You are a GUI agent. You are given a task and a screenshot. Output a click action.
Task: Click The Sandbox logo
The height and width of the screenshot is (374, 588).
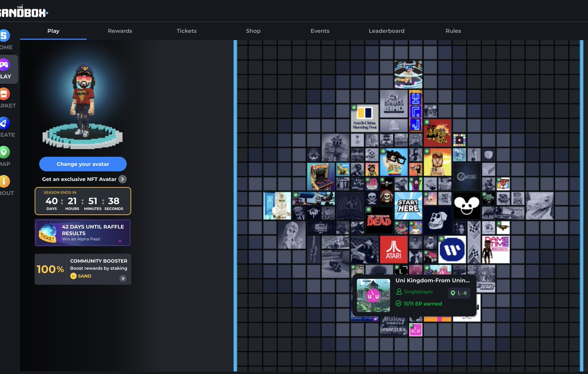click(x=24, y=11)
